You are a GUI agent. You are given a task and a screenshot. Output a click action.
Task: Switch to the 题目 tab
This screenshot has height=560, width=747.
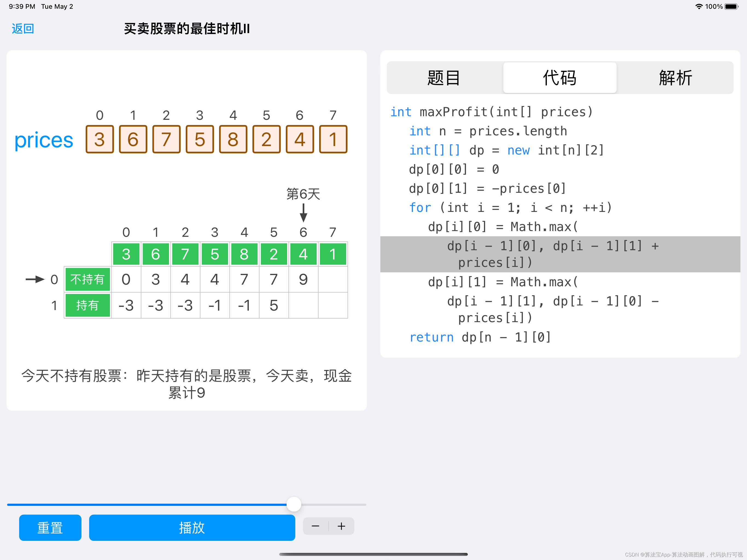coord(444,78)
